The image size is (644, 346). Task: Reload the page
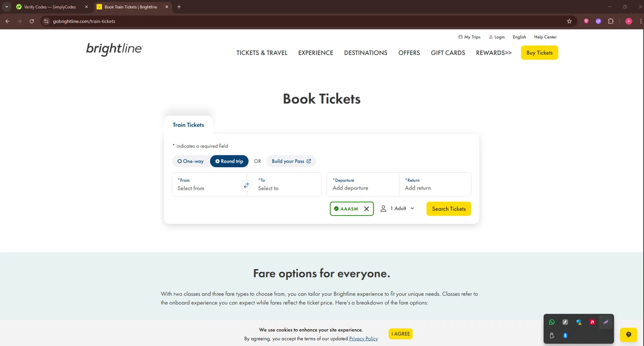tap(31, 21)
